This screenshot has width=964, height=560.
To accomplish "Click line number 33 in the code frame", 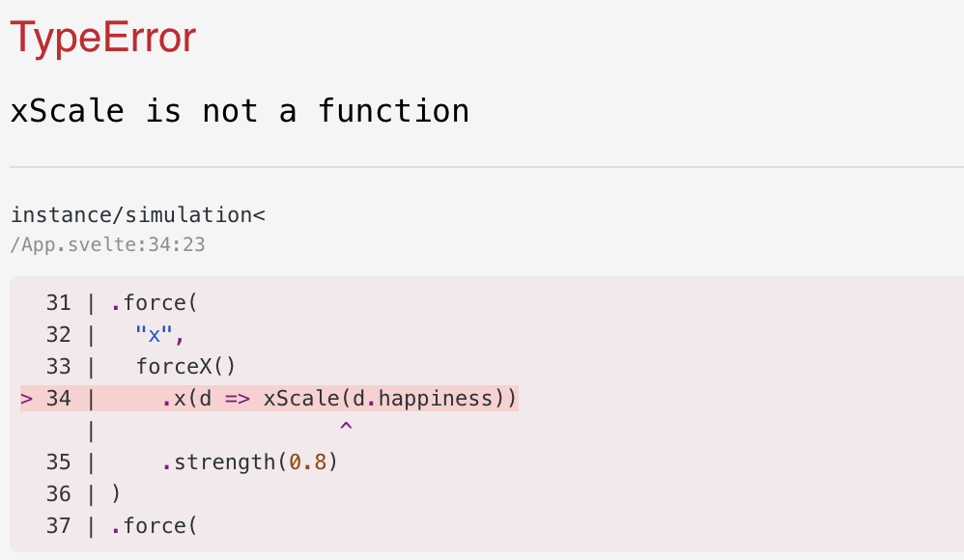I will click(x=58, y=367).
